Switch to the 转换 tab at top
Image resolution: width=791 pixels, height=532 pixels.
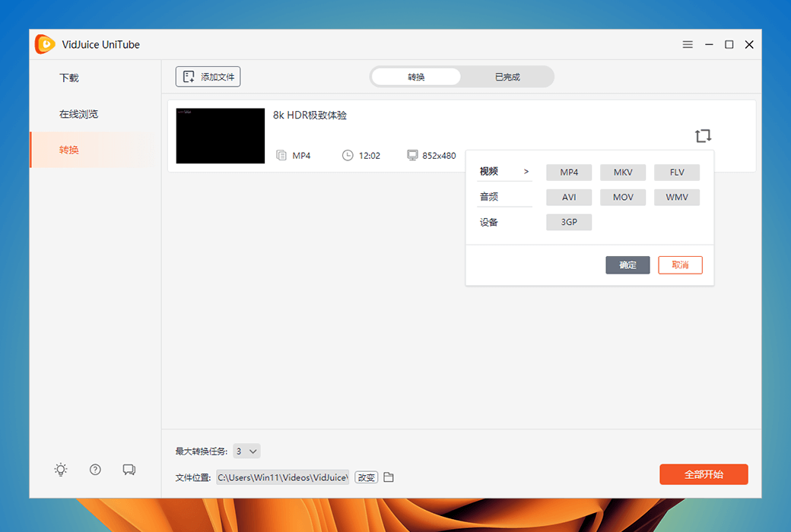(416, 77)
